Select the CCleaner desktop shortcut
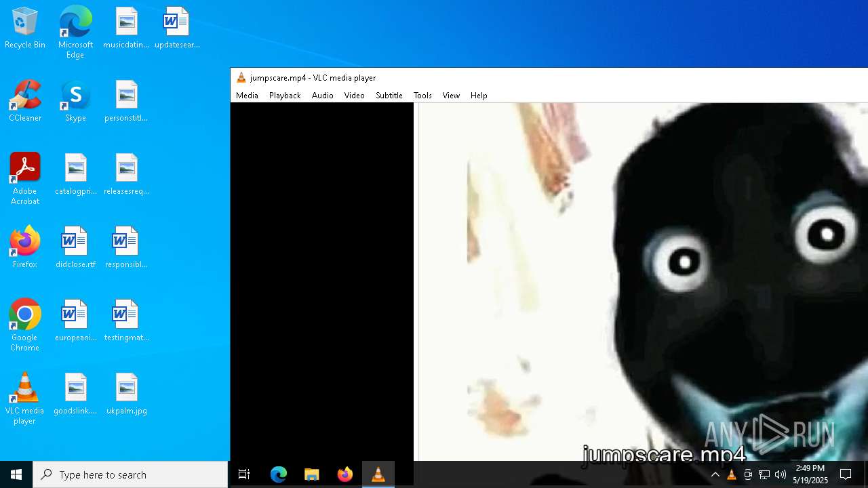868x488 pixels. (x=25, y=102)
